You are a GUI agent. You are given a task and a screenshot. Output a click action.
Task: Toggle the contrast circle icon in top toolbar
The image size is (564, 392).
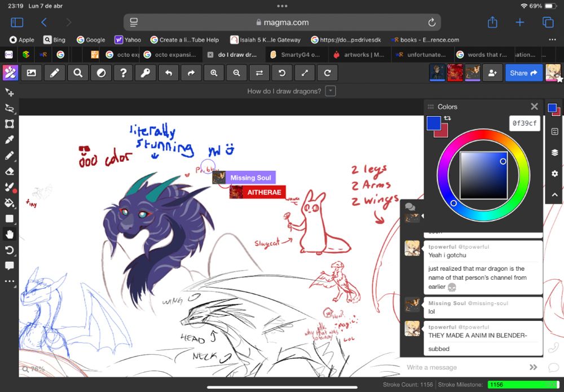tap(101, 73)
